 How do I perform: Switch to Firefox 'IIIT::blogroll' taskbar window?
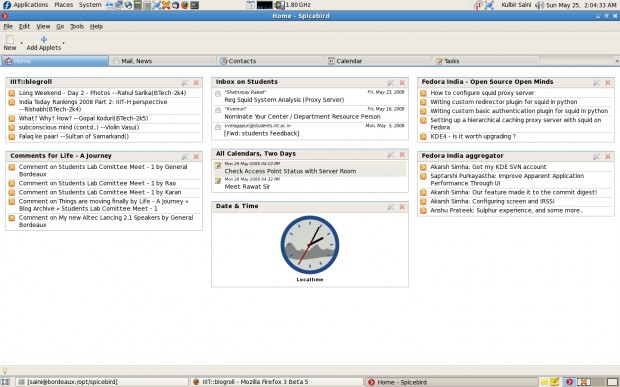[276, 382]
